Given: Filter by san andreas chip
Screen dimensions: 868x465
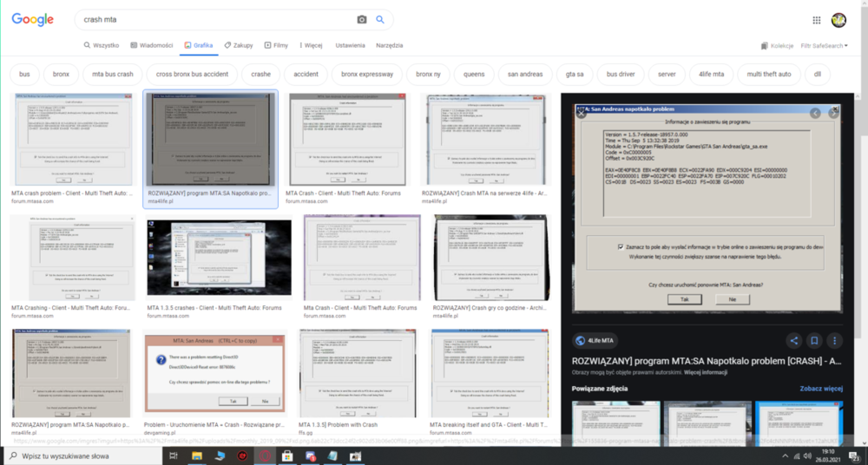Looking at the screenshot, I should pos(525,75).
